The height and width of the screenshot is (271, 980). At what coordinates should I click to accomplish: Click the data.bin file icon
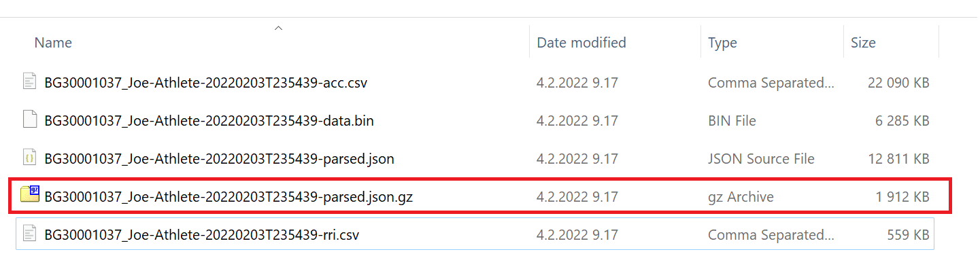29,121
